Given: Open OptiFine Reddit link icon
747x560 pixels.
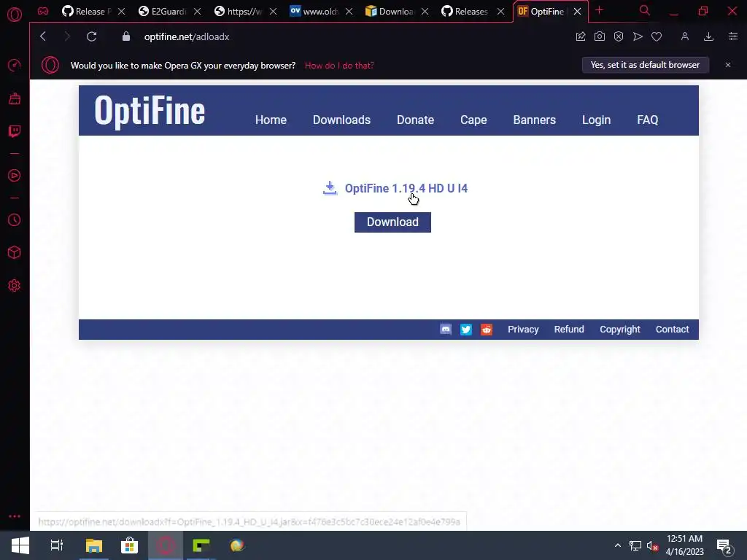Looking at the screenshot, I should click(487, 330).
